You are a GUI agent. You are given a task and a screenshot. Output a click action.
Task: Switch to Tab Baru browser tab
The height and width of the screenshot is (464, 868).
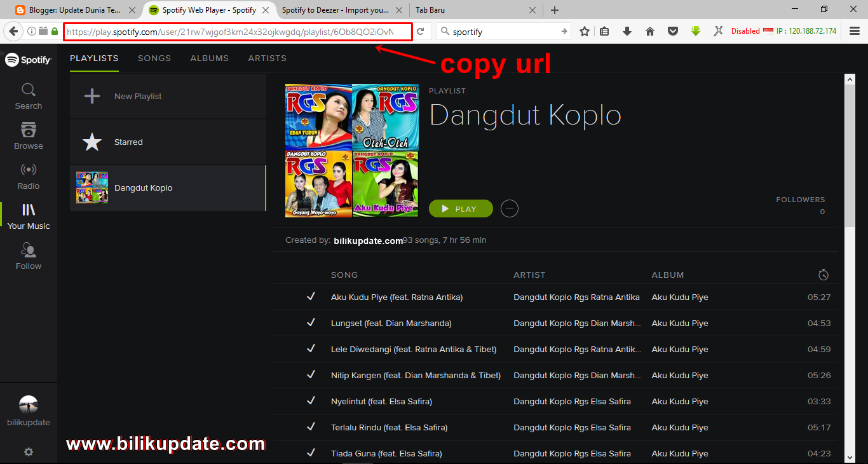point(477,10)
